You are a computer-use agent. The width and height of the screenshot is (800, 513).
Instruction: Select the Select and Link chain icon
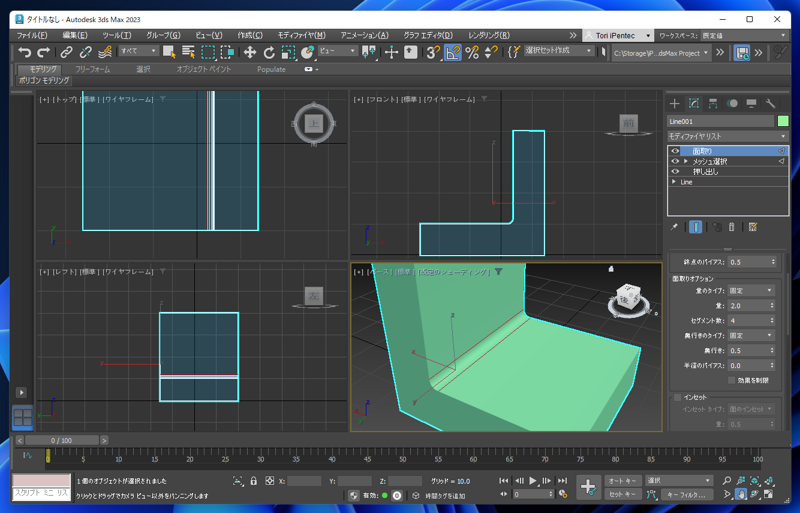66,52
